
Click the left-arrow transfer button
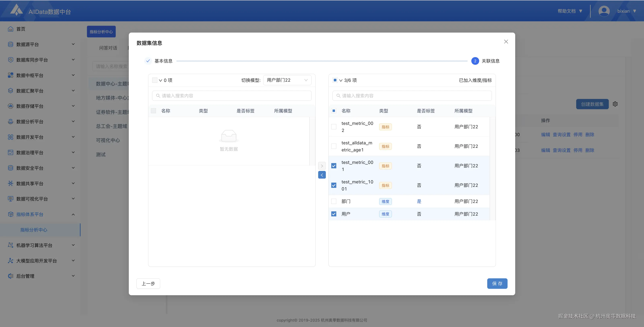[322, 175]
